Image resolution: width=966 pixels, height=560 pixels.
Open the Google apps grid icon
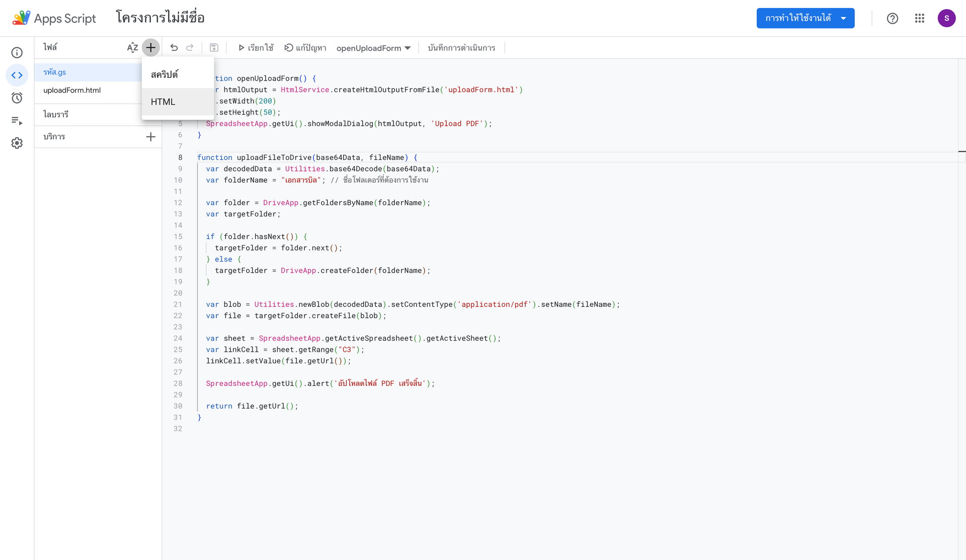click(x=920, y=19)
